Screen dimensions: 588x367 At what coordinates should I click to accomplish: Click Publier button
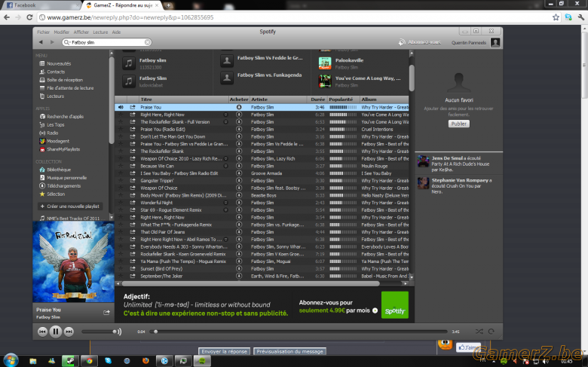tap(458, 124)
